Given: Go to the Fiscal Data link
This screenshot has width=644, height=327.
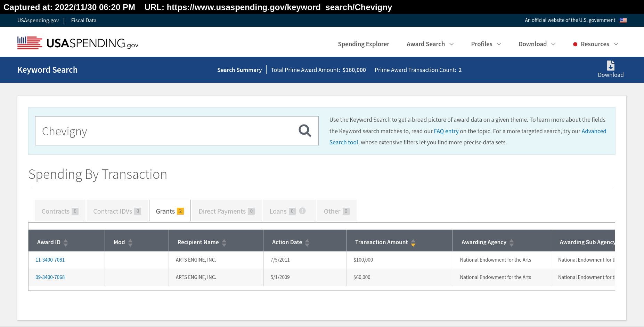Looking at the screenshot, I should click(84, 21).
